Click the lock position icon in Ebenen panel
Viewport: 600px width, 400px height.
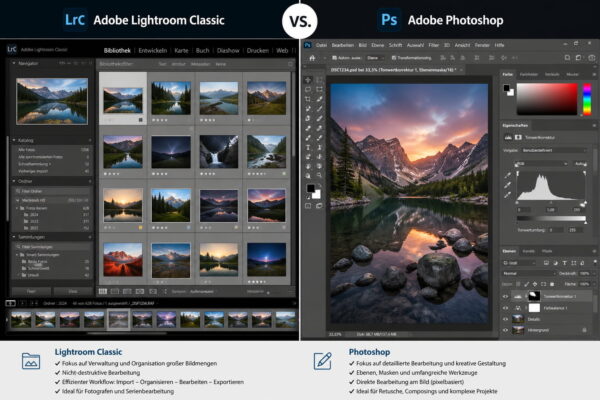click(535, 284)
